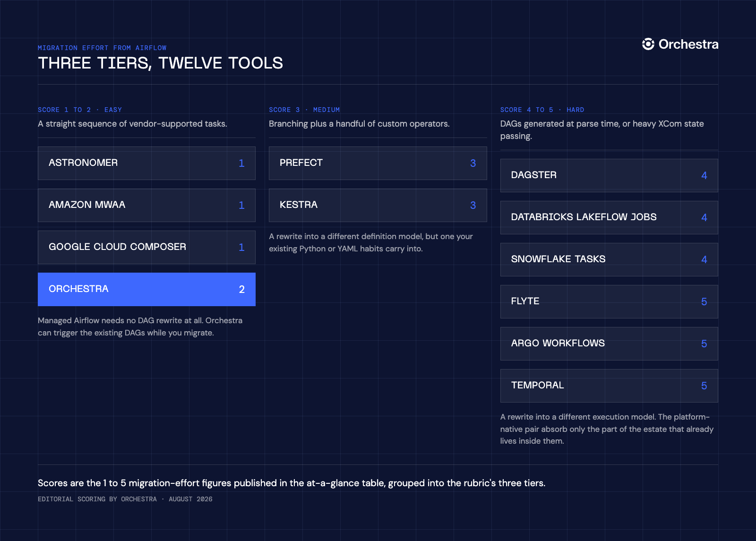Click the highlighted Orchestra card
The height and width of the screenshot is (541, 756).
click(146, 289)
